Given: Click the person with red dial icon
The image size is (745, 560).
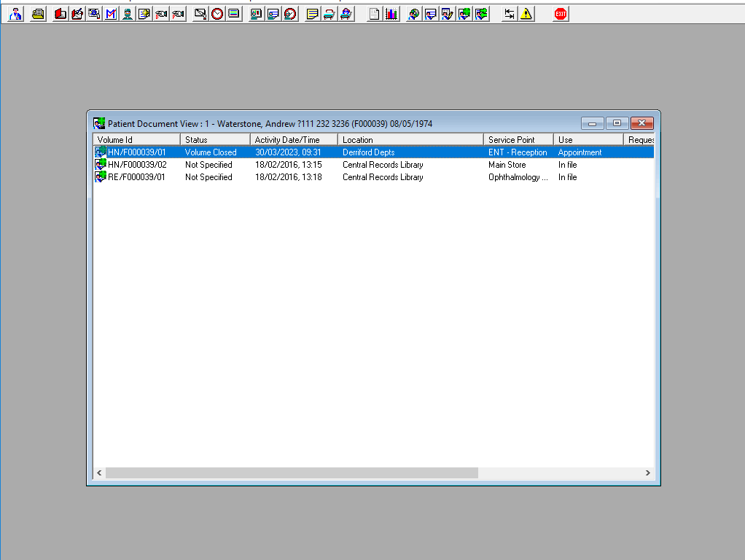Looking at the screenshot, I should (x=290, y=14).
